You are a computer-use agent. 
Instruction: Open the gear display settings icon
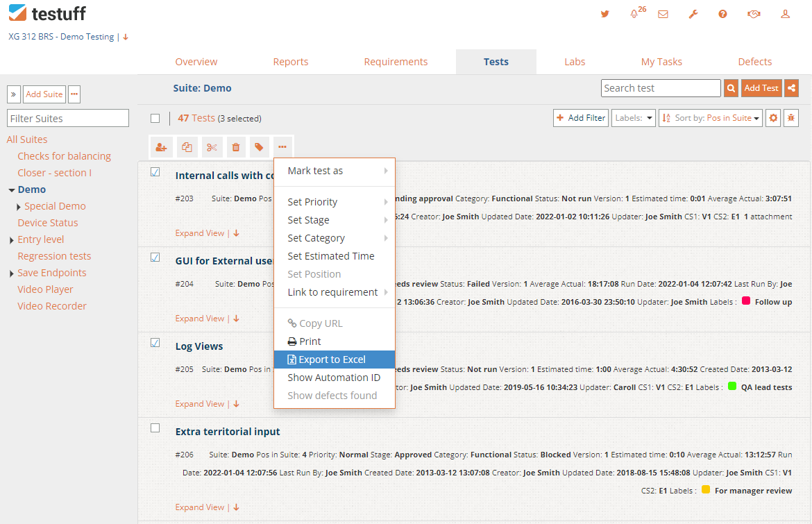pyautogui.click(x=773, y=118)
